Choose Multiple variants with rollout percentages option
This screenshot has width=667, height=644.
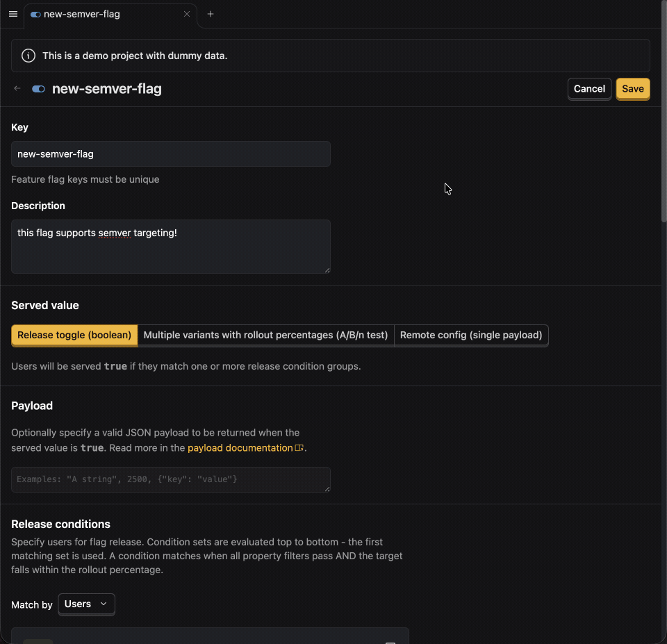[265, 335]
